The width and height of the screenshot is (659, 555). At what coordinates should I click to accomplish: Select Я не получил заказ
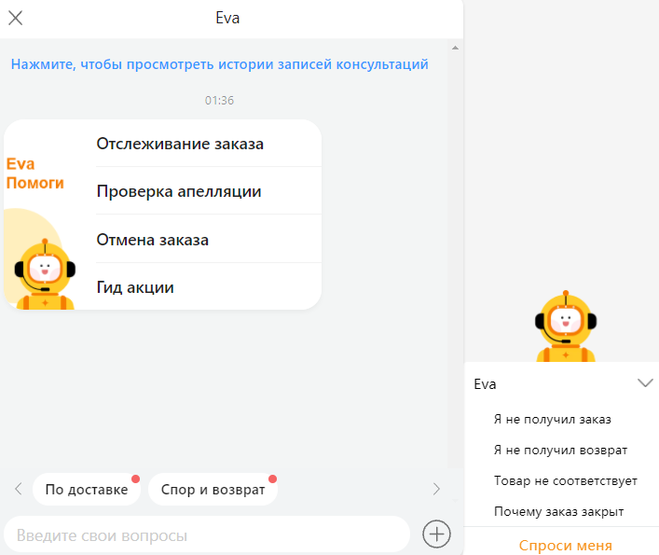point(552,419)
